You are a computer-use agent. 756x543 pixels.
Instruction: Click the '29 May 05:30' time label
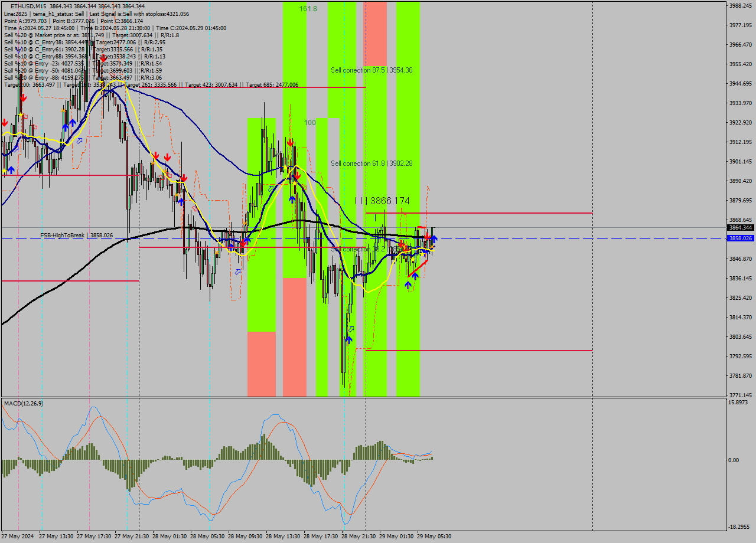point(434,537)
